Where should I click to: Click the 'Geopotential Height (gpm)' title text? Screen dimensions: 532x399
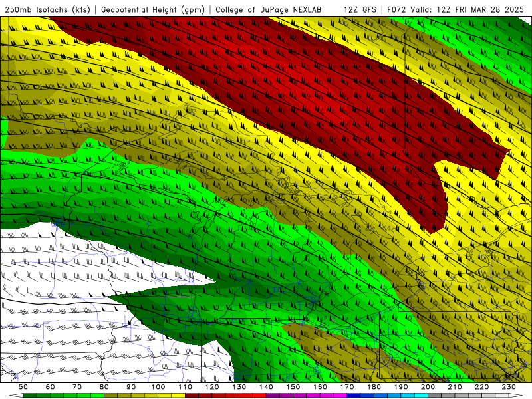click(x=153, y=9)
